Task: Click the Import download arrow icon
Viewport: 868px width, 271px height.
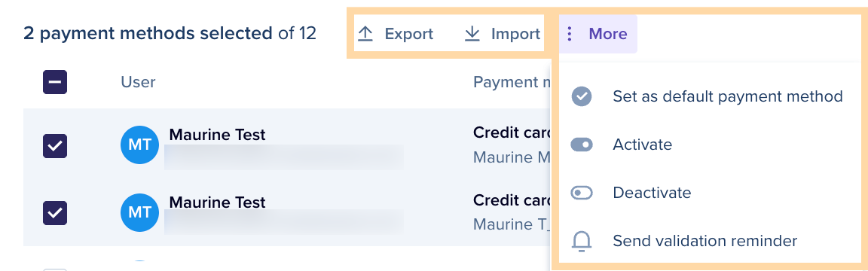Action: click(x=472, y=35)
